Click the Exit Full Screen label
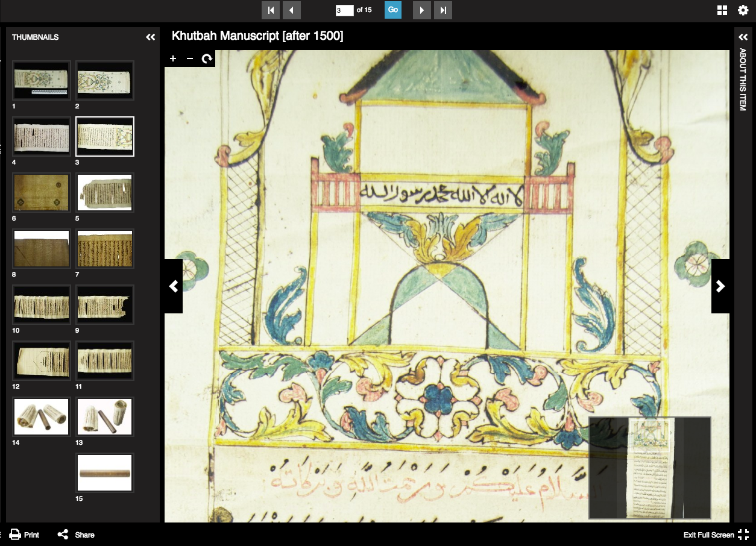 click(709, 535)
